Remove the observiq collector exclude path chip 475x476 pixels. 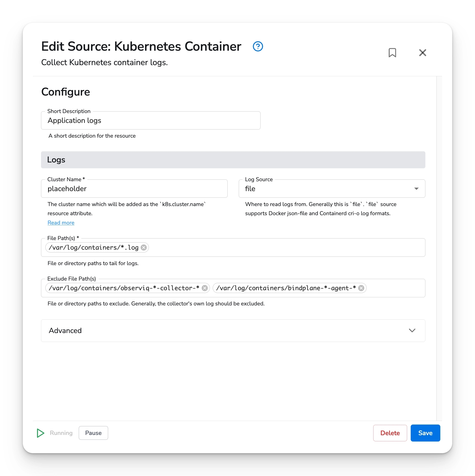click(x=205, y=288)
